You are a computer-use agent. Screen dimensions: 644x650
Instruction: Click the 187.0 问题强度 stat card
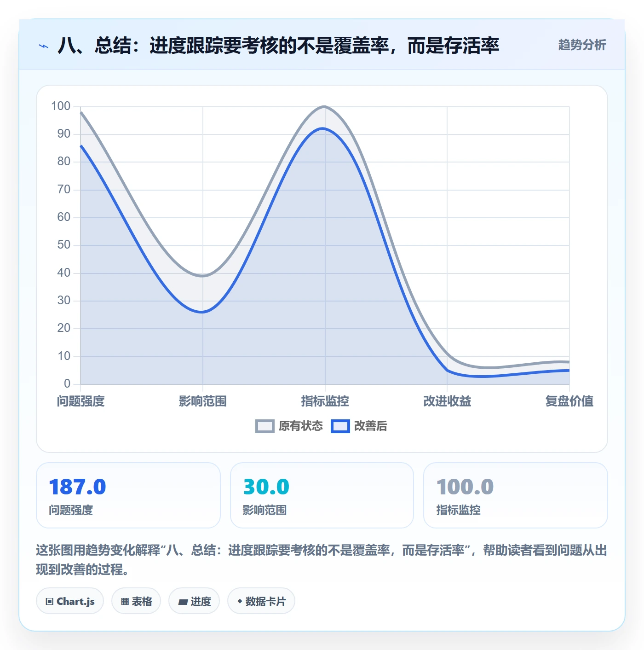128,495
